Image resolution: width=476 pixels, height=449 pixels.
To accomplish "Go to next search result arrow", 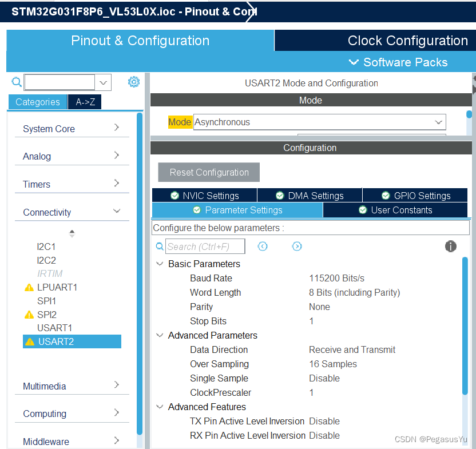I will (x=297, y=246).
